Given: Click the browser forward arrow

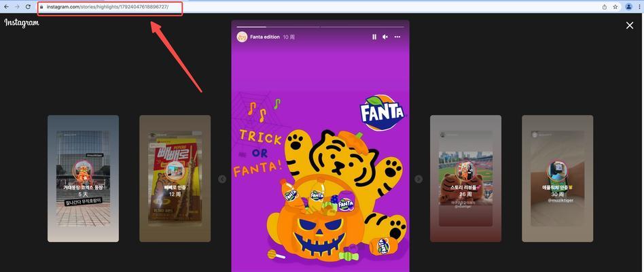Looking at the screenshot, I should click(x=17, y=7).
